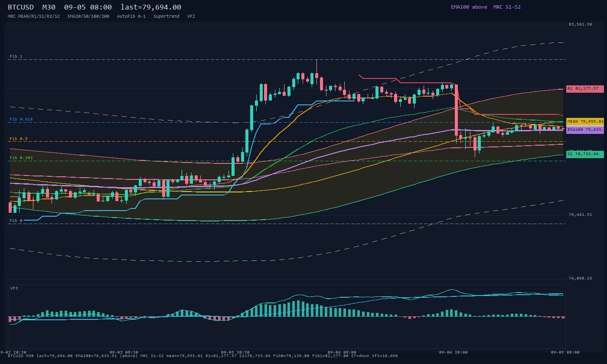Click the orange 'Fib 0.5' level label

(19, 139)
